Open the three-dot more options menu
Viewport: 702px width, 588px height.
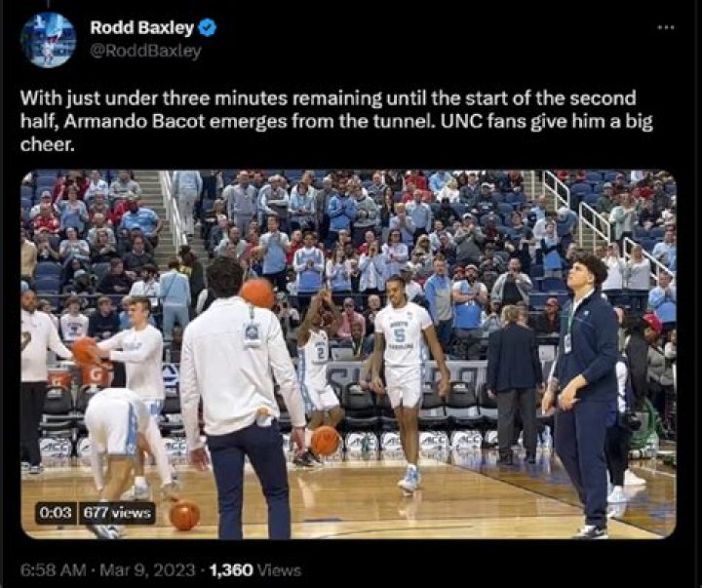pos(666,27)
